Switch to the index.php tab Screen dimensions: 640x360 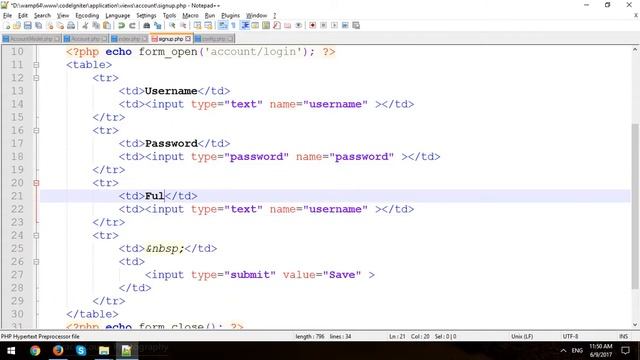[x=129, y=39]
